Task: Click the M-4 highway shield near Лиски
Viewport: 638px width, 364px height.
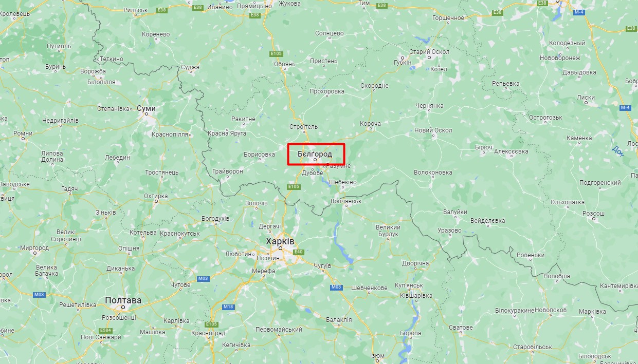Action: coord(625,107)
